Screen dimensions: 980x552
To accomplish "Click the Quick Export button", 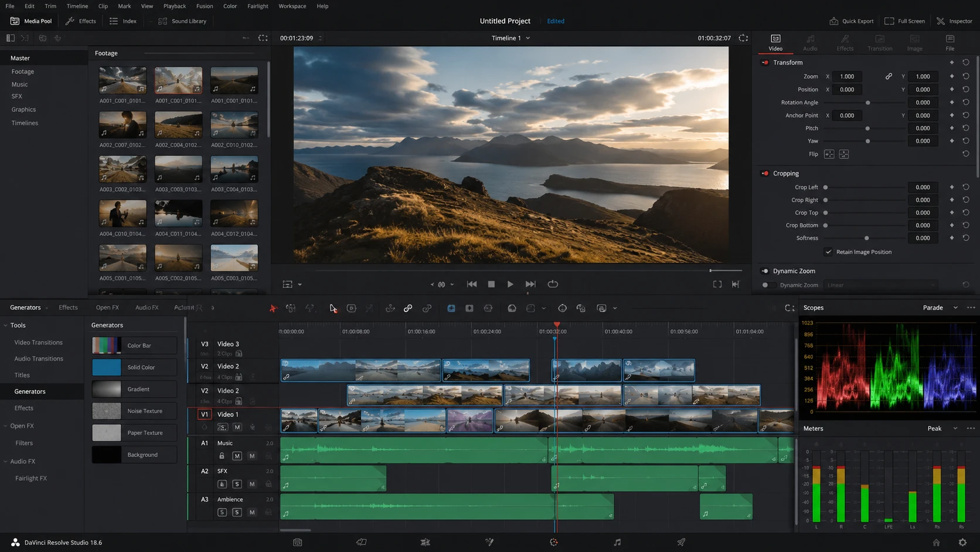I will click(x=851, y=21).
